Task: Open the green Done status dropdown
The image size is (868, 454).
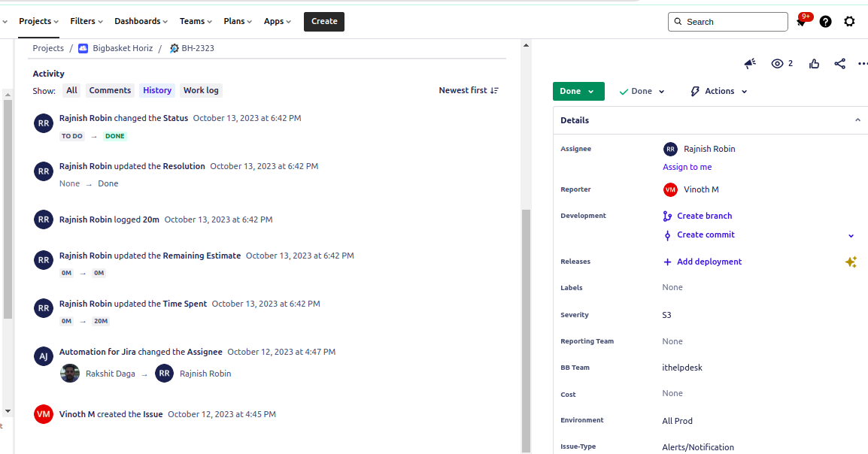Action: pyautogui.click(x=578, y=91)
